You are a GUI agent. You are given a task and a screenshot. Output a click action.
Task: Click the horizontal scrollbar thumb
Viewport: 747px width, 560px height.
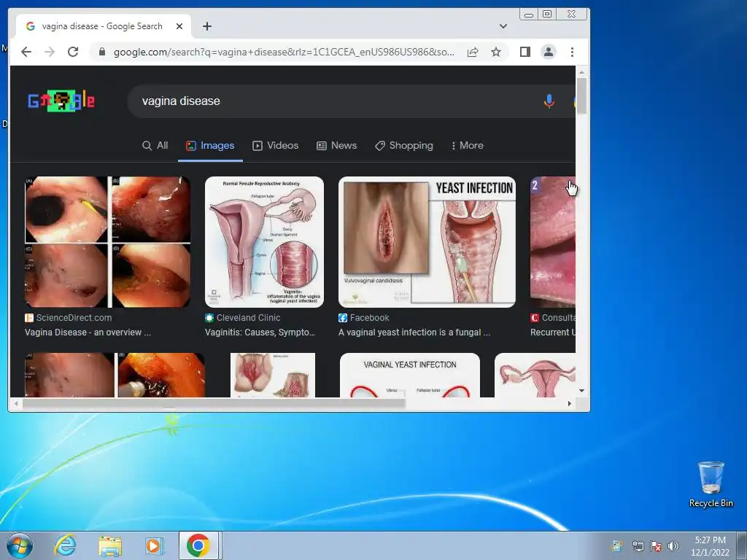[214, 404]
